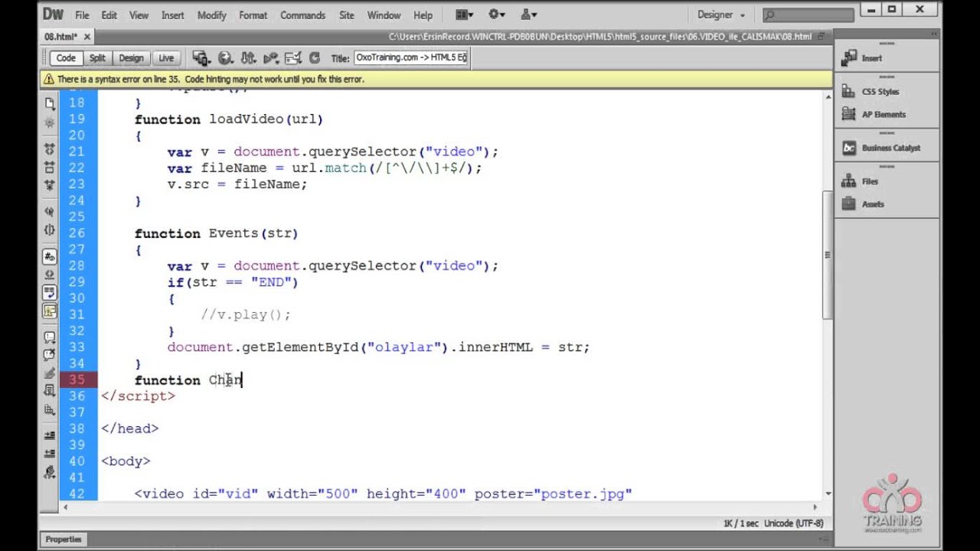980x551 pixels.
Task: Toggle Highlight Invalid Code button
Action: [50, 275]
